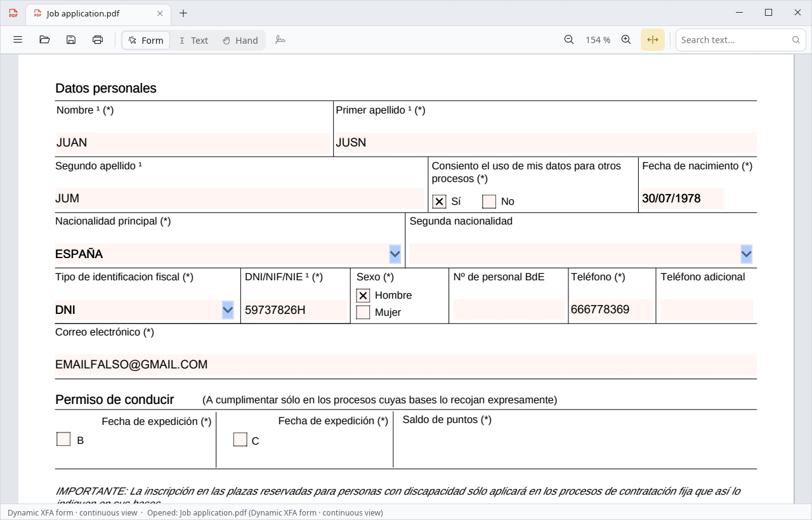The image size is (812, 520).
Task: Zoom out with the minus magnifier
Action: click(x=569, y=40)
